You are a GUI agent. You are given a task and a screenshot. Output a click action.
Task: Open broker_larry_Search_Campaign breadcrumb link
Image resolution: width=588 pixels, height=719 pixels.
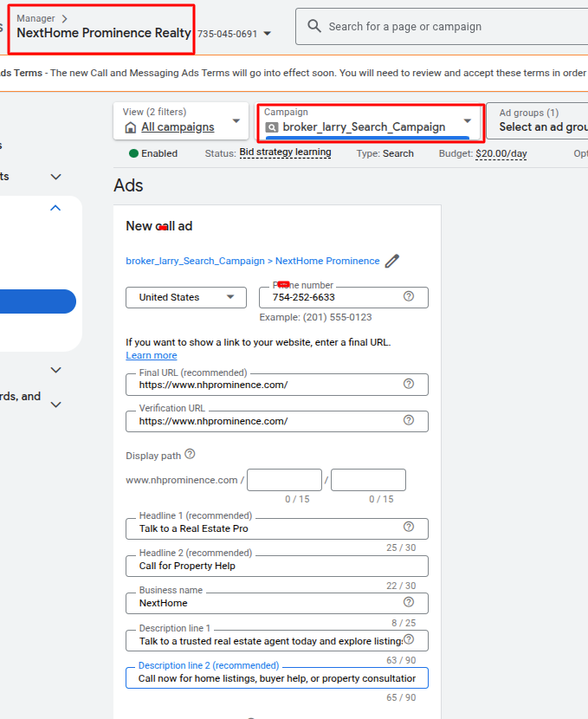195,261
